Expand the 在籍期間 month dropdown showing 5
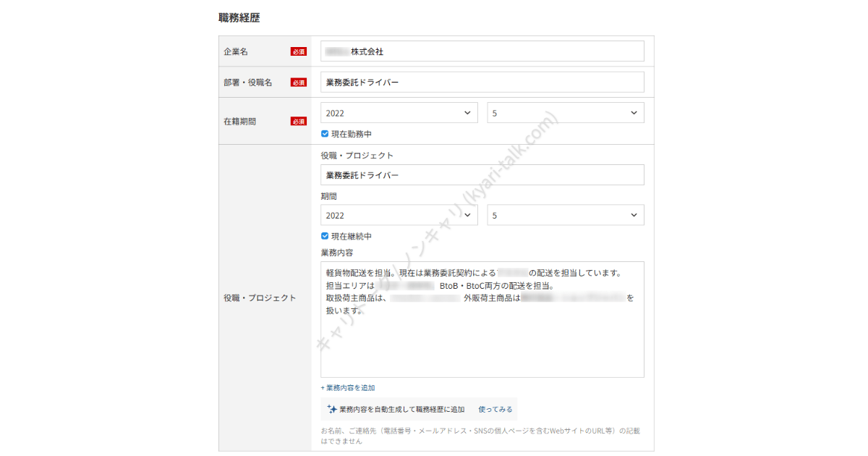This screenshot has width=868, height=456. pyautogui.click(x=565, y=113)
